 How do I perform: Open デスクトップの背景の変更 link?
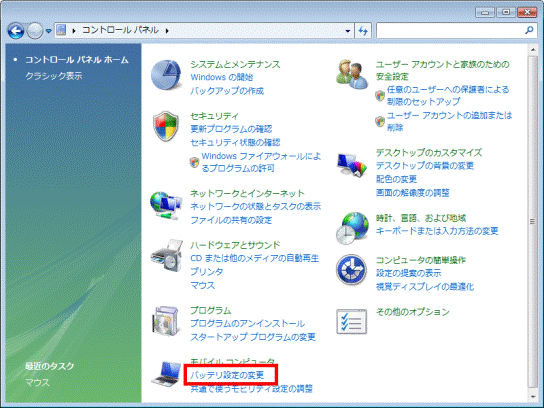(425, 165)
